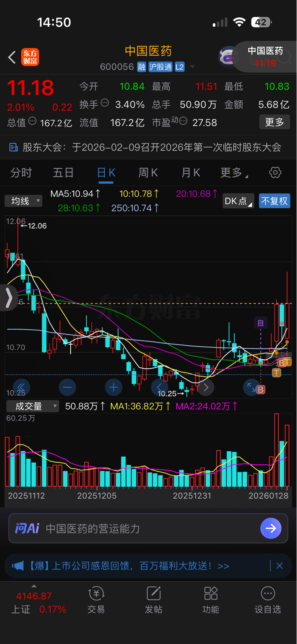Open chart settings gear icon

coord(275,173)
